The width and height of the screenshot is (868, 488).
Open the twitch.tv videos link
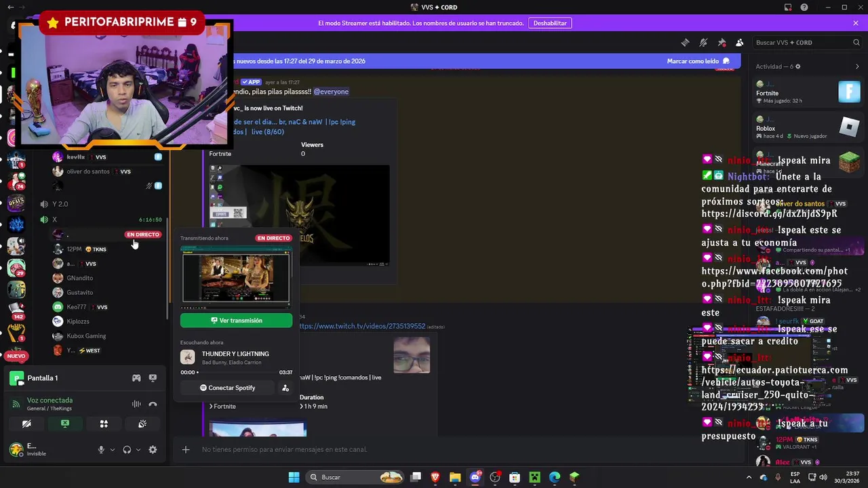point(361,326)
